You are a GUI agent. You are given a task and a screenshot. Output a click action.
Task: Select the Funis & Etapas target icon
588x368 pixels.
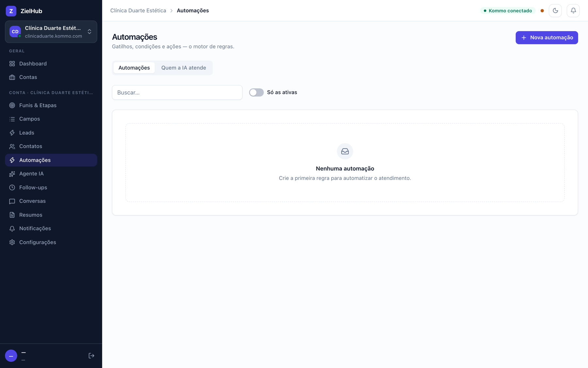click(12, 105)
